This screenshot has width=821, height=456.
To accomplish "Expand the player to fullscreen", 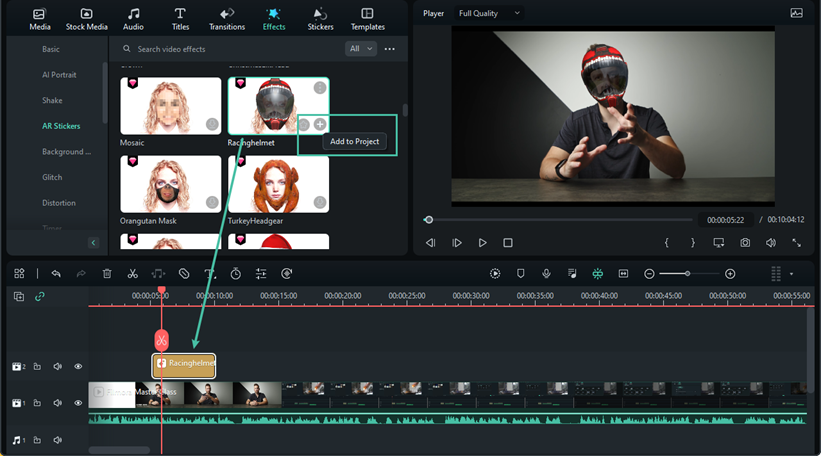I will [796, 243].
